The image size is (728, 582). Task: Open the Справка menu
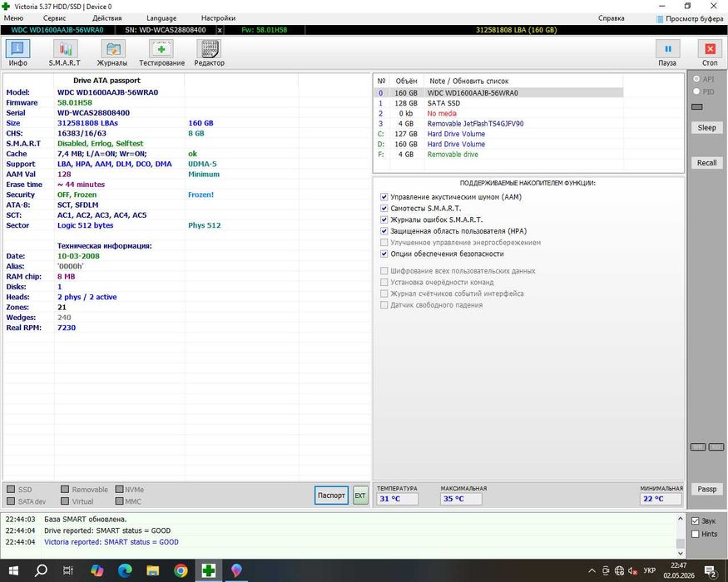click(x=611, y=18)
